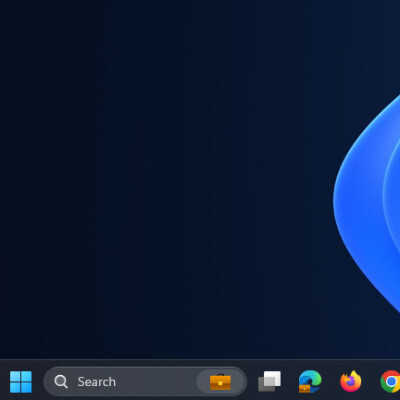Click the magnifier icon in Search
The image size is (400, 400).
coord(61,382)
